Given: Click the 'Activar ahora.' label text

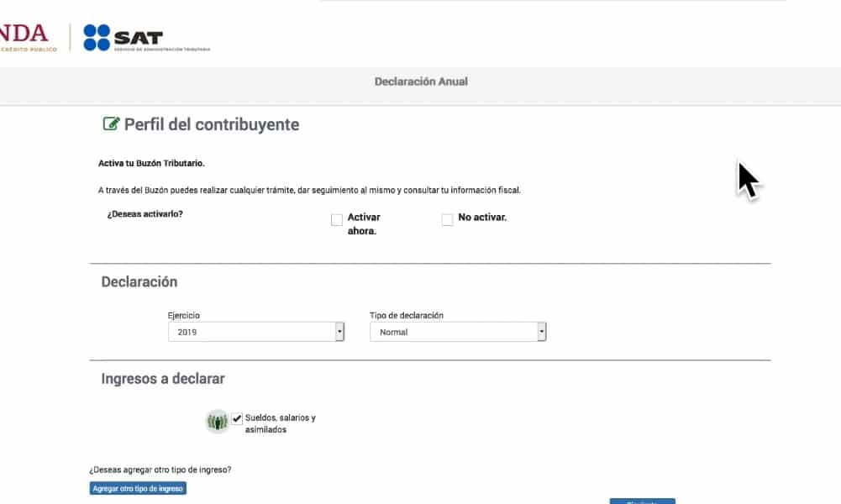Looking at the screenshot, I should (x=364, y=223).
